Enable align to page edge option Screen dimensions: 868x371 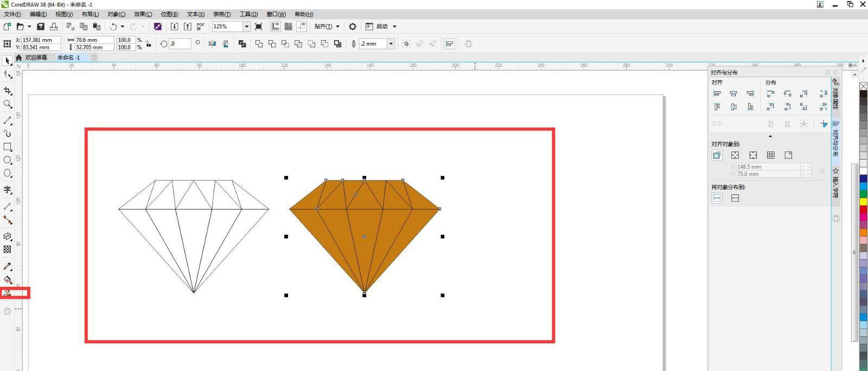pos(735,155)
